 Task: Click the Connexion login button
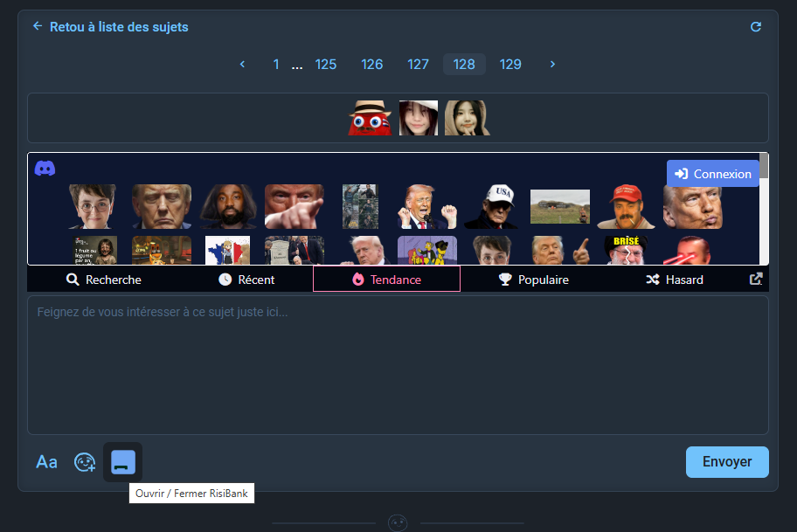[713, 174]
